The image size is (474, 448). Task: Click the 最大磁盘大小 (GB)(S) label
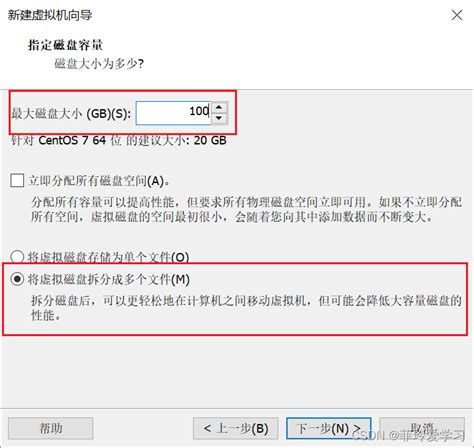[71, 114]
